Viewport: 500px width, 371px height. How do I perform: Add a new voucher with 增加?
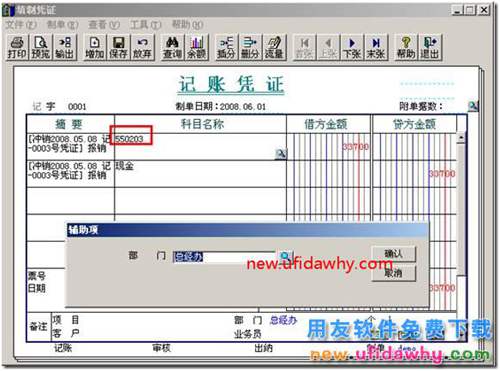94,47
